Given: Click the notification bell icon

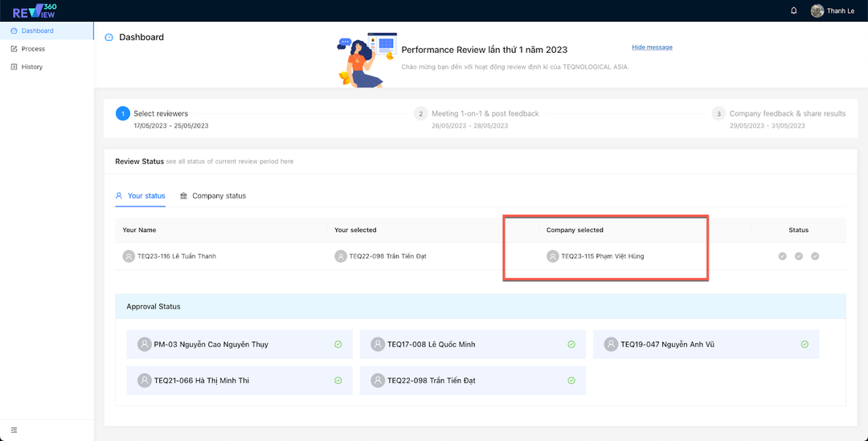Looking at the screenshot, I should pos(794,10).
